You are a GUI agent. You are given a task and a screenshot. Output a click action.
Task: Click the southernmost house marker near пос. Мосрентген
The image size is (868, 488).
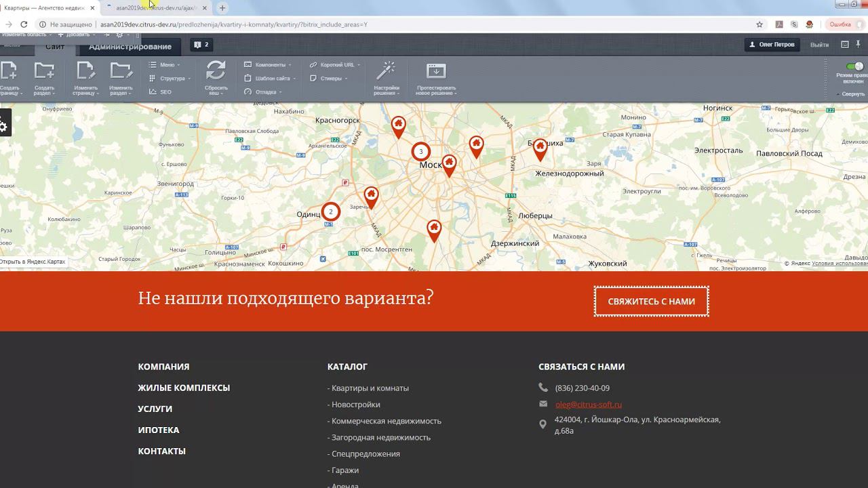(x=434, y=230)
